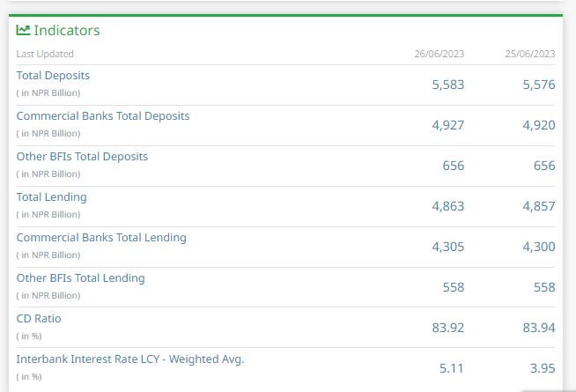Click Commercial Banks lending value 4,300
This screenshot has width=576, height=392.
(x=539, y=247)
